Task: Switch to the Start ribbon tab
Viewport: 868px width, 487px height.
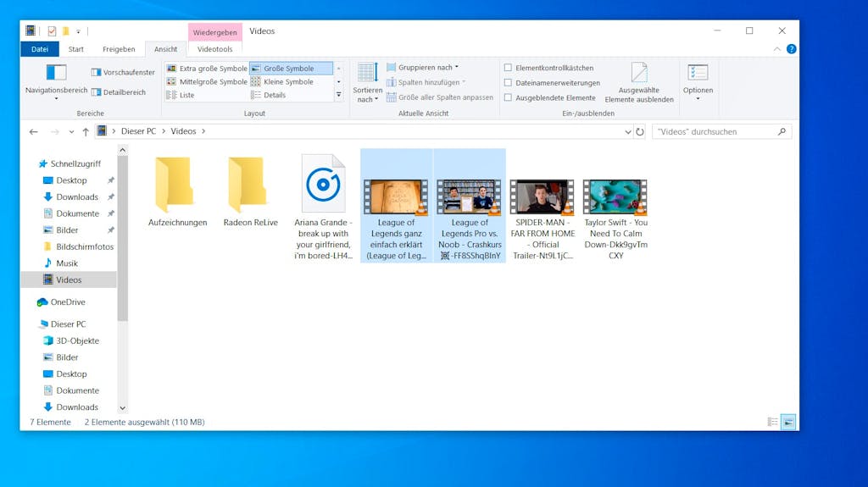Action: 75,49
